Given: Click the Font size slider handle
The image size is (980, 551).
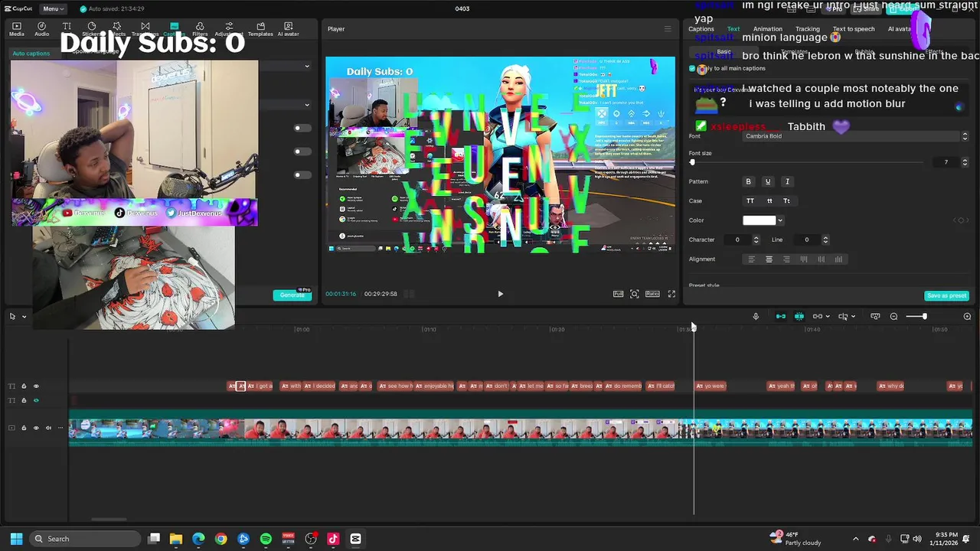Looking at the screenshot, I should [x=692, y=162].
